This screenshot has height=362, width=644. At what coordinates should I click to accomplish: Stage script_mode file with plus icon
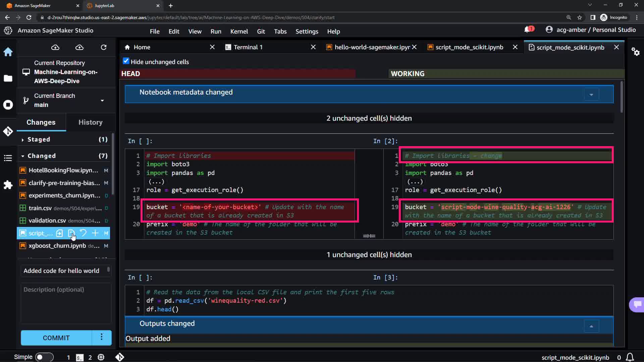click(x=95, y=233)
